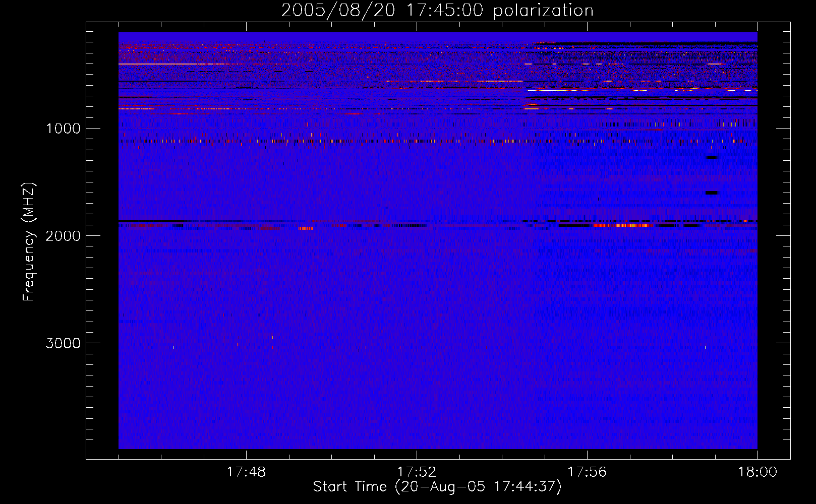Select the '3000' frequency axis label
The image size is (816, 504).
tap(63, 343)
